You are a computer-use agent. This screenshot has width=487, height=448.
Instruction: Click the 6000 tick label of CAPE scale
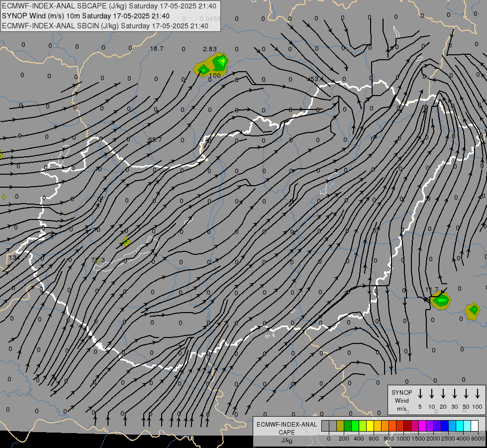coord(478,439)
